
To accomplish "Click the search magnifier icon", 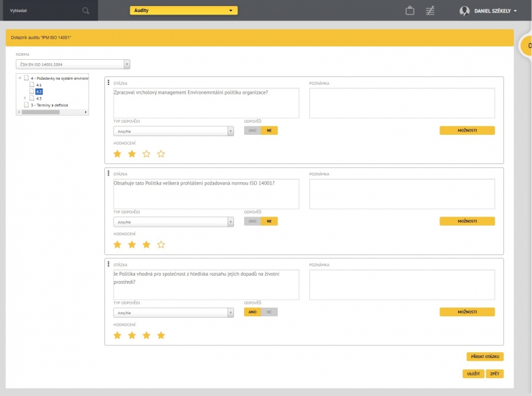I will [x=85, y=11].
